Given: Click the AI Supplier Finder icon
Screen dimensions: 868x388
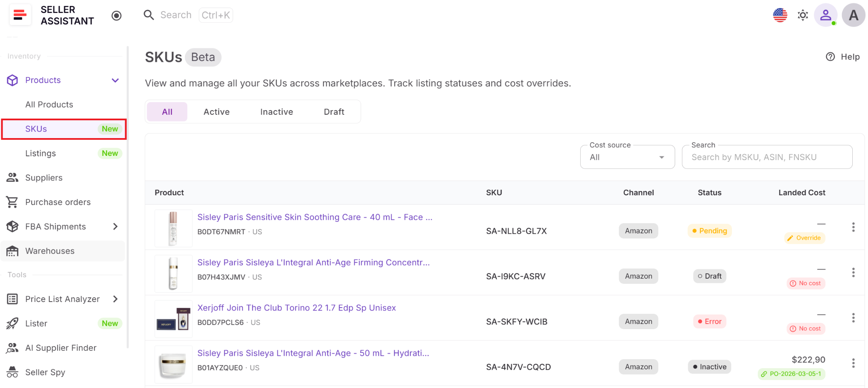Looking at the screenshot, I should pos(12,348).
